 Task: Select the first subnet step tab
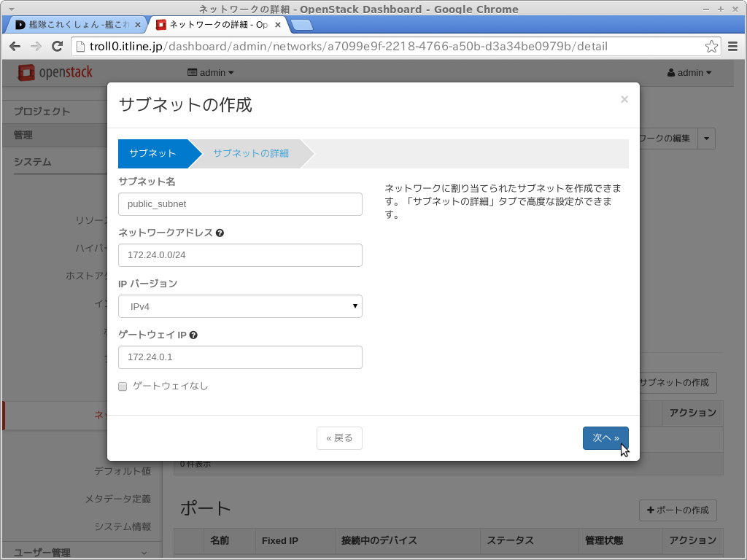(x=152, y=154)
